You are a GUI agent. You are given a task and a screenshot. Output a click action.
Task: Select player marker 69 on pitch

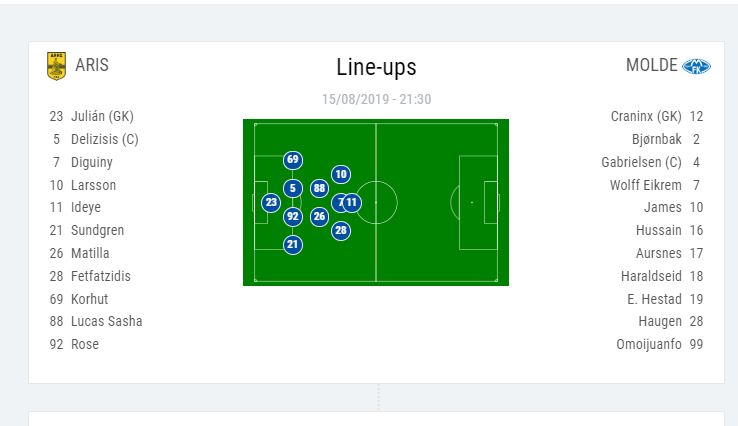point(292,160)
